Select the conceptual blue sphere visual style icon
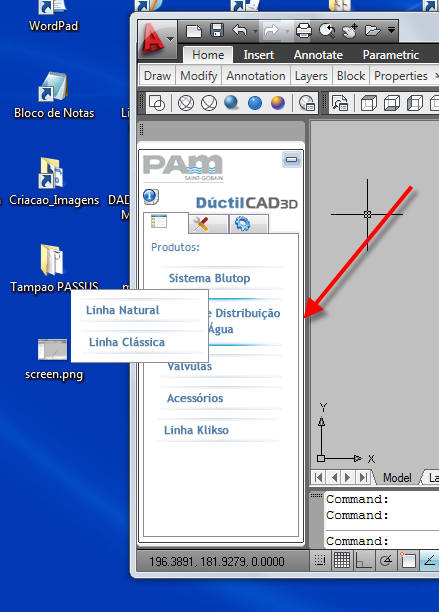The width and height of the screenshot is (439, 612). 255,103
